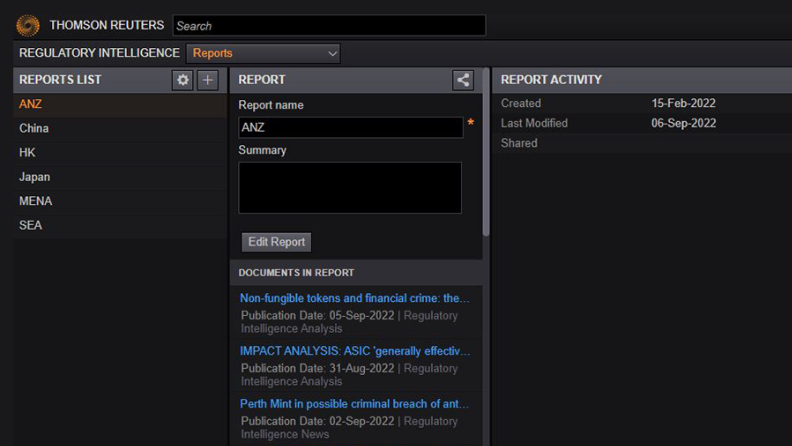The width and height of the screenshot is (792, 446).
Task: Add a new report with plus icon
Action: [x=208, y=80]
